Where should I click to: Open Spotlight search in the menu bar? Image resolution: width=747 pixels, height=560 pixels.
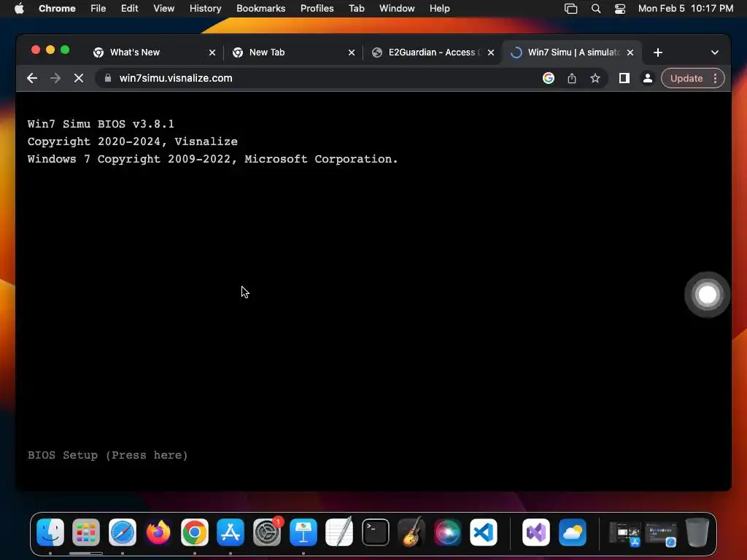click(x=595, y=9)
